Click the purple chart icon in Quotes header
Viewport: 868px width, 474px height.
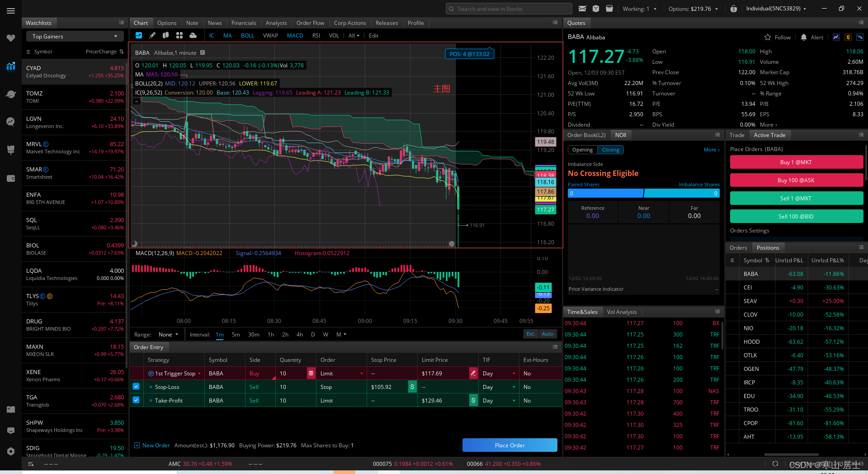(836, 37)
